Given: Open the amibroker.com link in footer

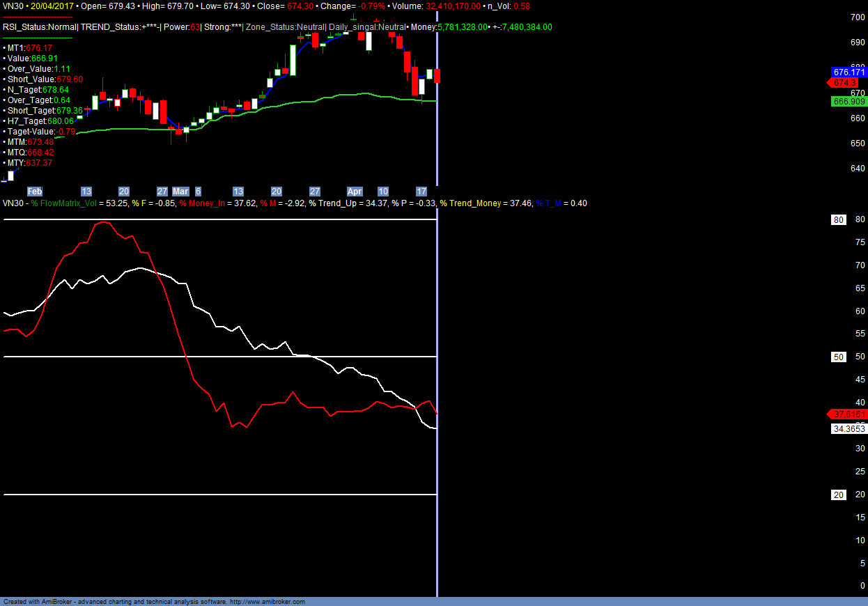Looking at the screenshot, I should 268,602.
